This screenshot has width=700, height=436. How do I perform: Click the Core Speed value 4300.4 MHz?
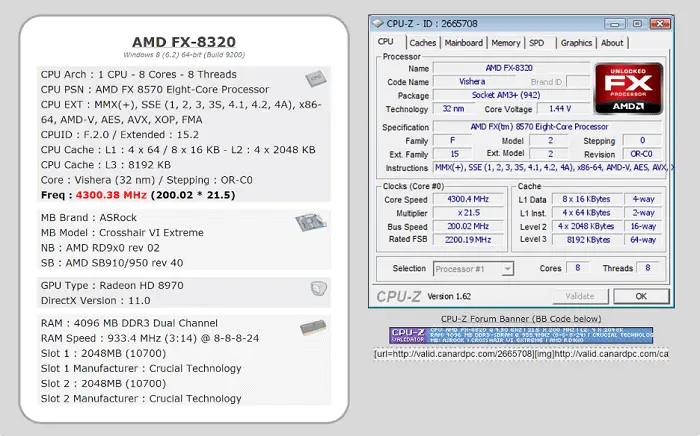468,199
